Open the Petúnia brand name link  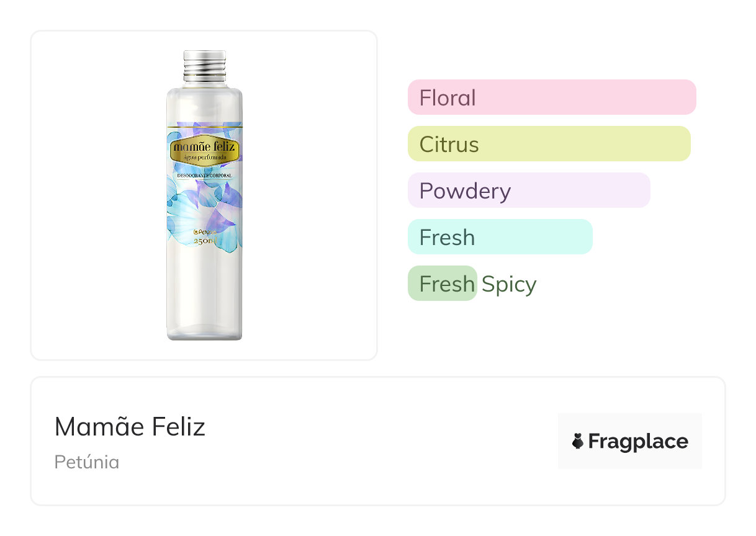[87, 462]
